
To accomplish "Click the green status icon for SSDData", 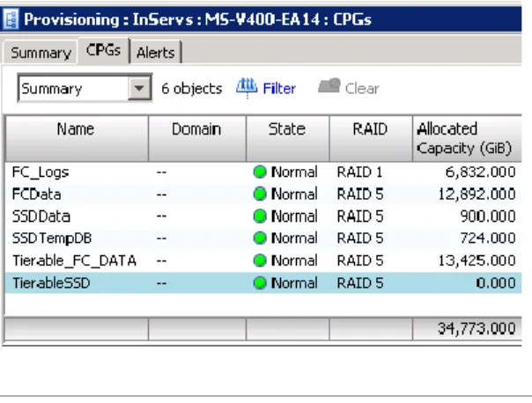I will (260, 216).
